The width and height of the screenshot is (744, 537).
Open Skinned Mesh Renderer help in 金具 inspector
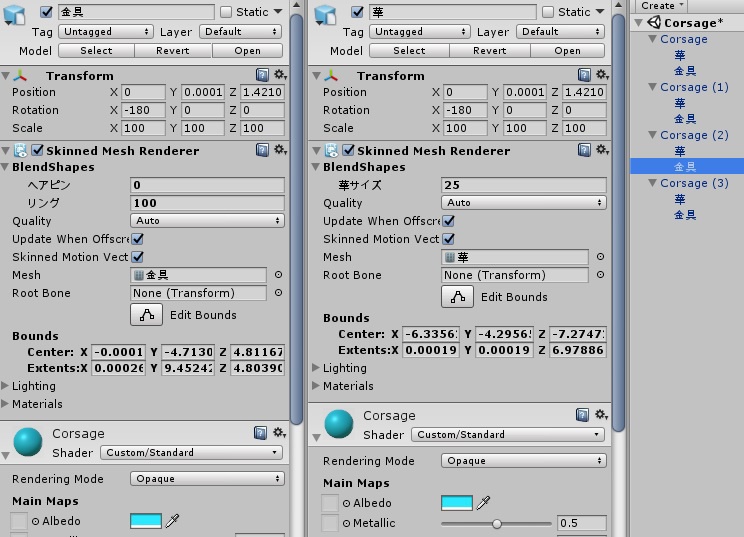(x=262, y=150)
